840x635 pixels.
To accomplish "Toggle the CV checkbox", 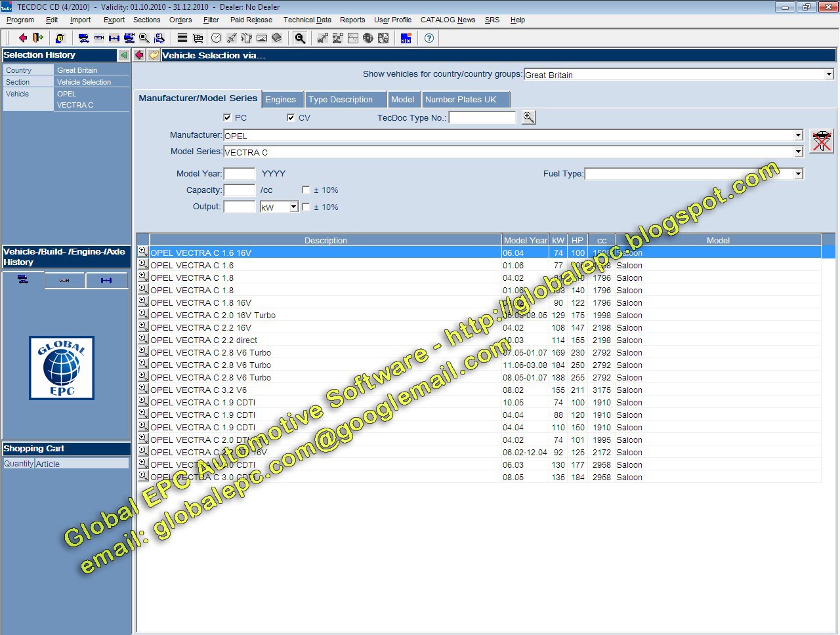I will tap(291, 117).
